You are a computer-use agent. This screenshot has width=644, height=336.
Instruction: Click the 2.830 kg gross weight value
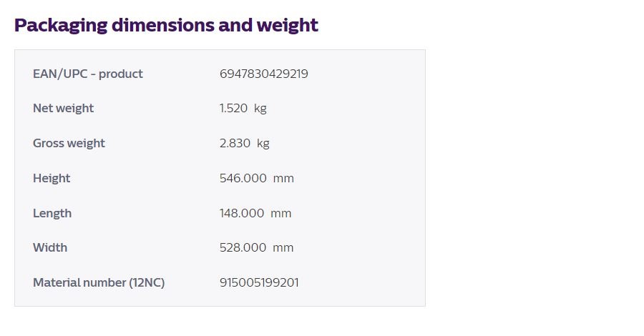[x=245, y=143]
